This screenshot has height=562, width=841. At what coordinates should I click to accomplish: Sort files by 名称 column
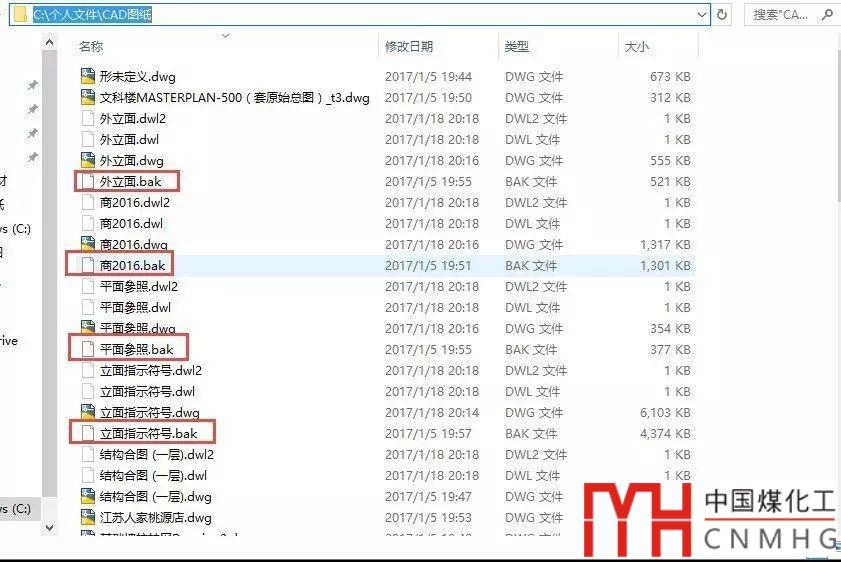pyautogui.click(x=91, y=47)
